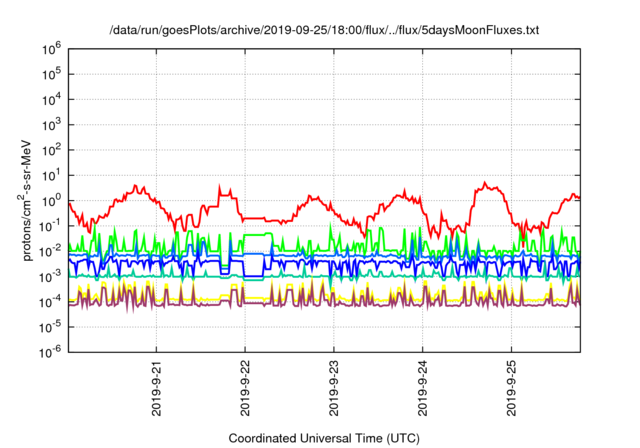Click the 10^5 y-axis label

tap(51, 75)
